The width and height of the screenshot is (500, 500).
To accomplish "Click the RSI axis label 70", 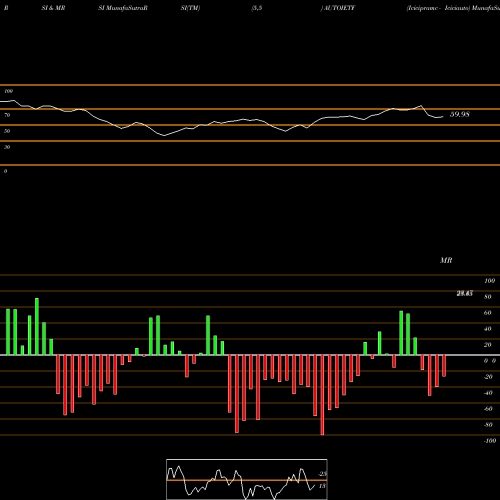I will (x=7, y=115).
